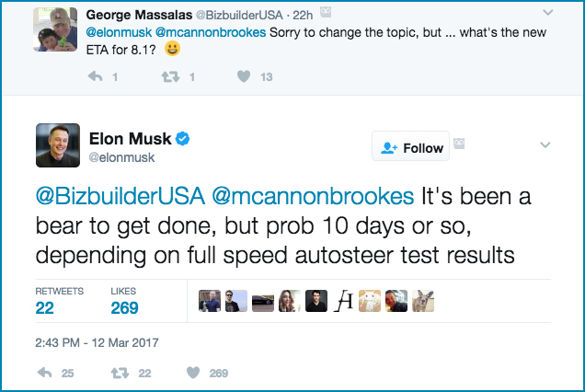Like George Massalas's tweet
This screenshot has width=585, height=392.
(x=244, y=77)
